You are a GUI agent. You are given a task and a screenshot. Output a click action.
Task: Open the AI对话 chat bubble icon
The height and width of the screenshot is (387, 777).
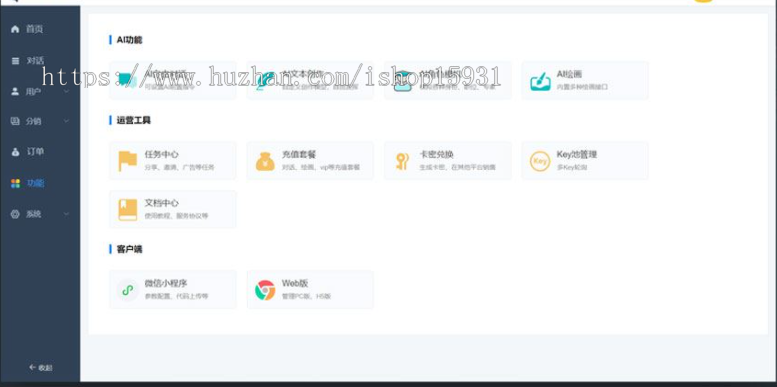point(128,81)
